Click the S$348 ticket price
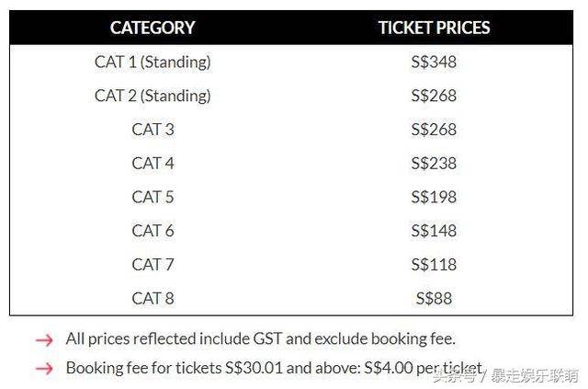 [x=434, y=63]
